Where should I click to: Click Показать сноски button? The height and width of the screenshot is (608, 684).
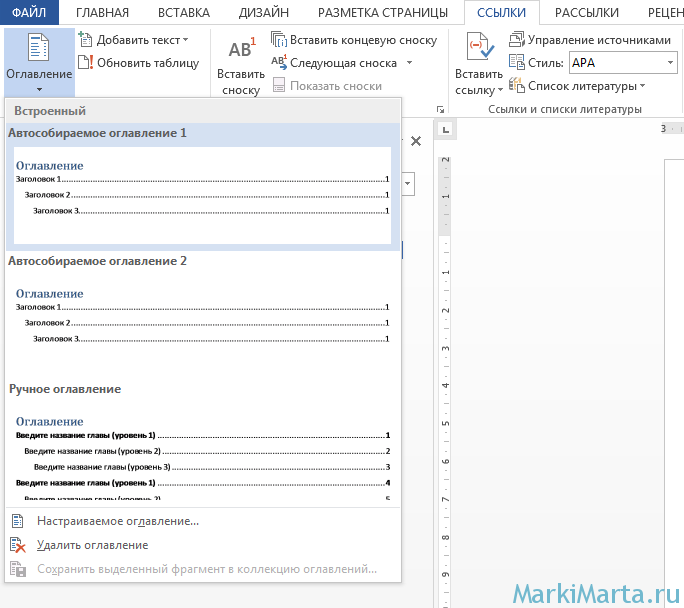[x=327, y=86]
